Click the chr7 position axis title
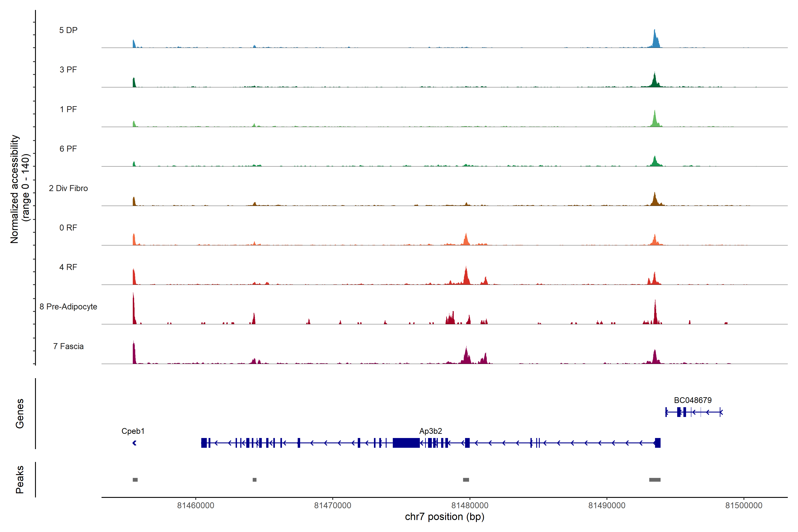Image resolution: width=798 pixels, height=532 pixels. [444, 517]
